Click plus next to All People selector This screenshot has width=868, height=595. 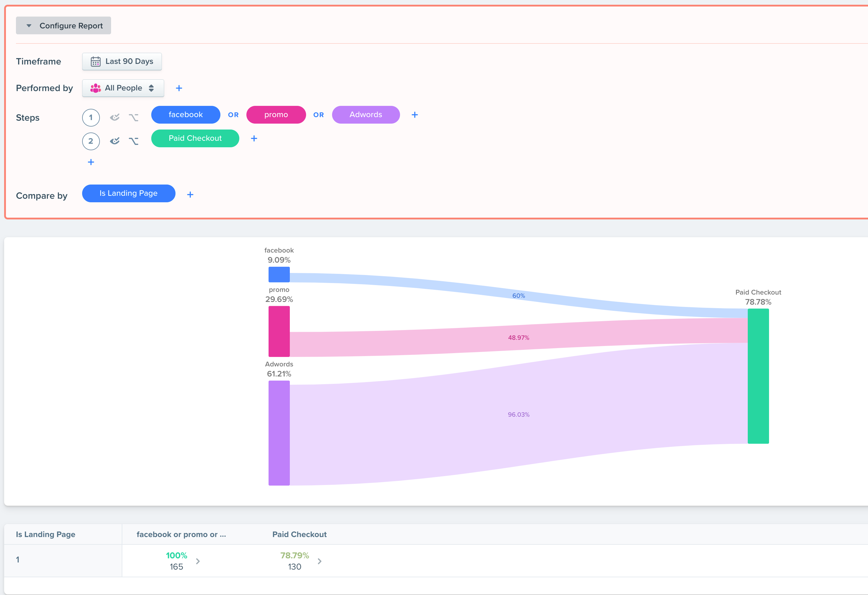coord(179,88)
